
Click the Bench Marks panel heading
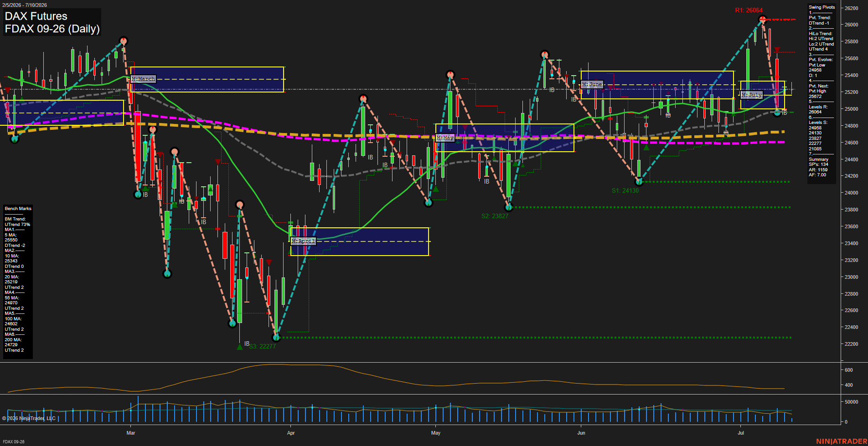tap(18, 209)
